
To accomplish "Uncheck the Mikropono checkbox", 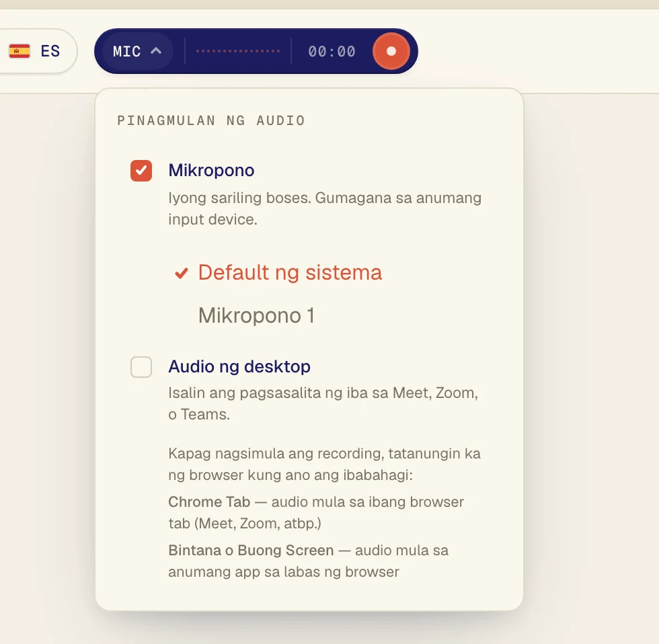I will point(141,171).
